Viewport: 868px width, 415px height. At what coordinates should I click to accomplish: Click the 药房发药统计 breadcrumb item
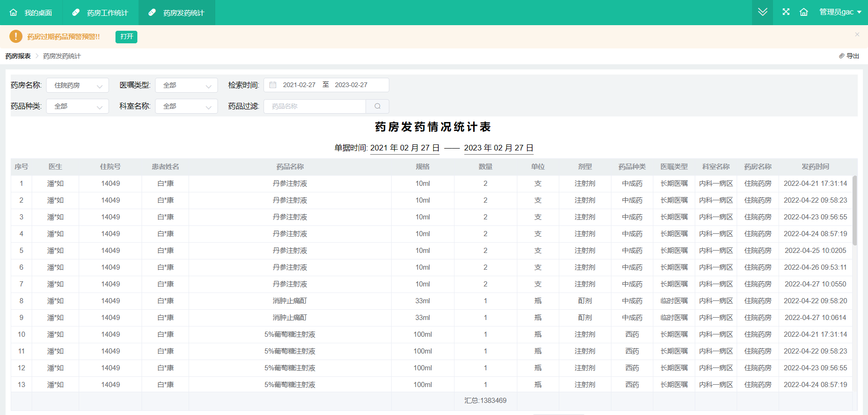pyautogui.click(x=62, y=56)
